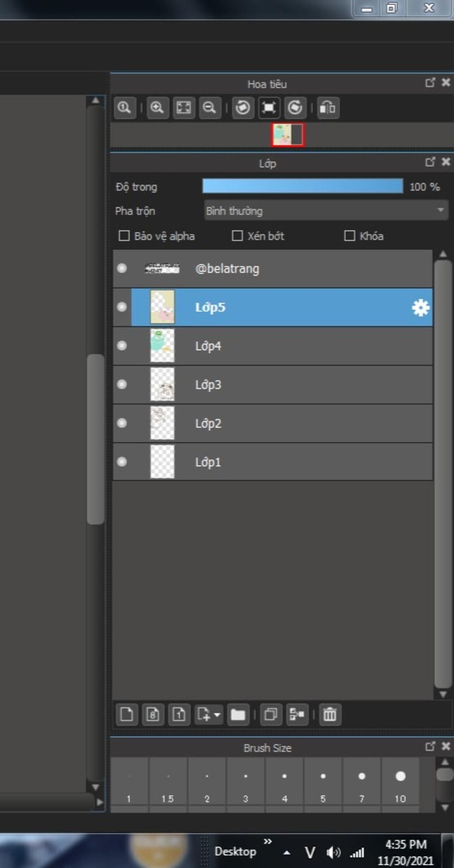This screenshot has width=454, height=868.
Task: Delete the selected layer with trash icon
Action: click(330, 714)
